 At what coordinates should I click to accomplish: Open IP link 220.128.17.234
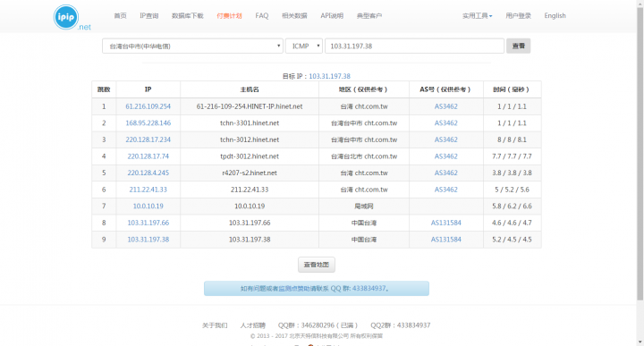pos(148,139)
